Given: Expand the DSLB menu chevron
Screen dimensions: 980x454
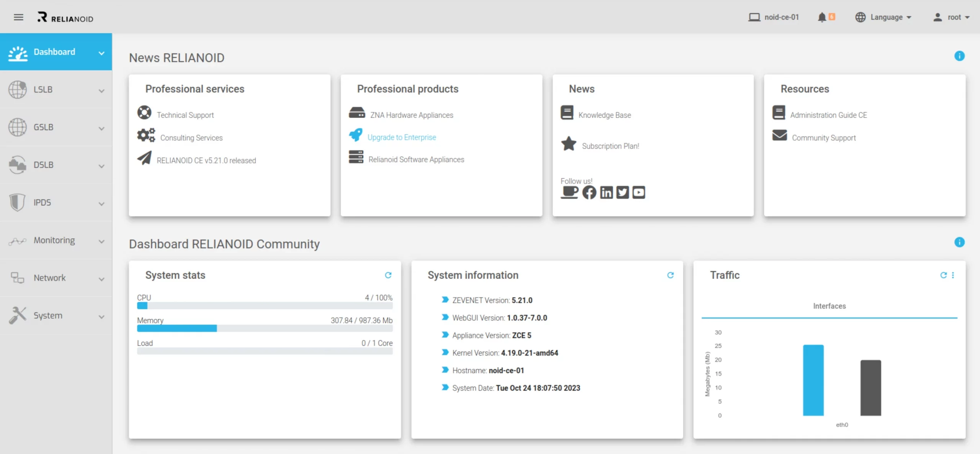Looking at the screenshot, I should (x=101, y=166).
